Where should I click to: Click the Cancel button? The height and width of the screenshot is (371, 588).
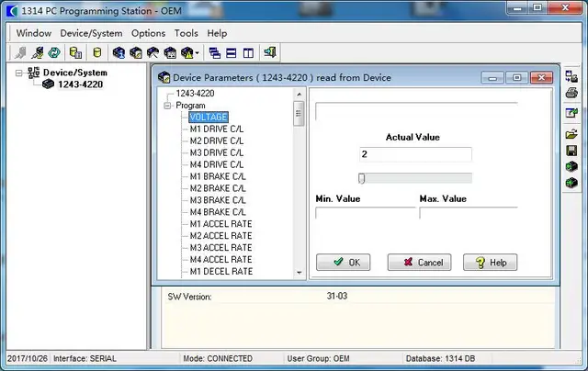419,263
